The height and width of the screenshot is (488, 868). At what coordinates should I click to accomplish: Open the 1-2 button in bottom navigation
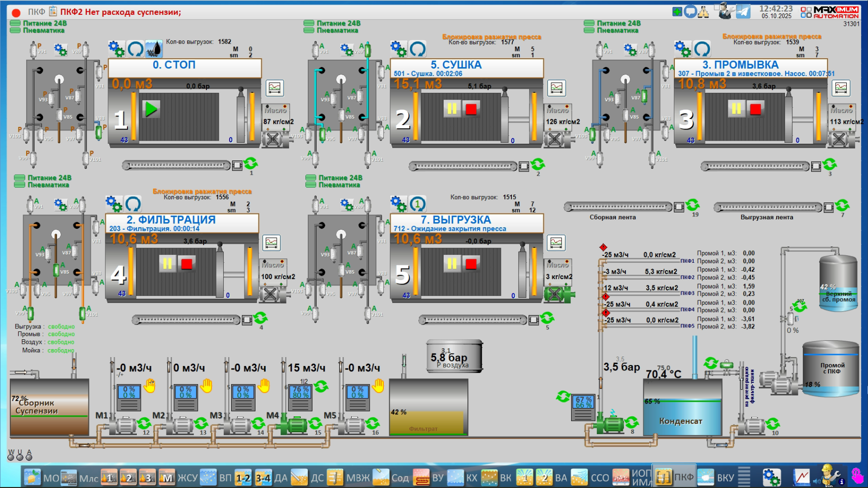243,478
